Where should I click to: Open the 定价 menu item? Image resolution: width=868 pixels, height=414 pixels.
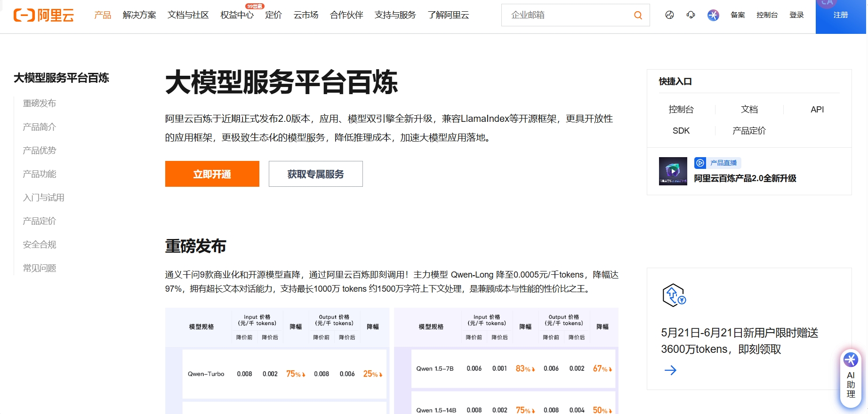(273, 15)
